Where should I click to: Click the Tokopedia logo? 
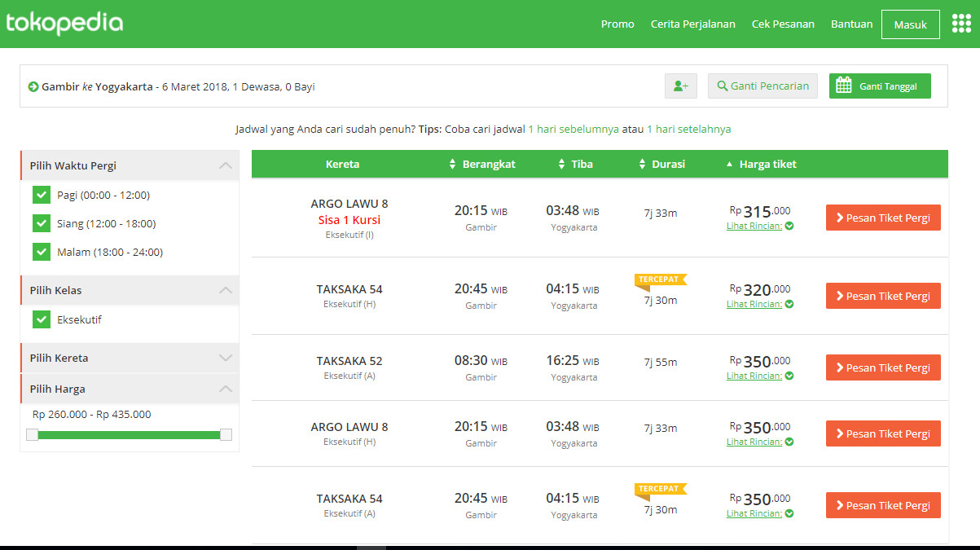point(64,24)
